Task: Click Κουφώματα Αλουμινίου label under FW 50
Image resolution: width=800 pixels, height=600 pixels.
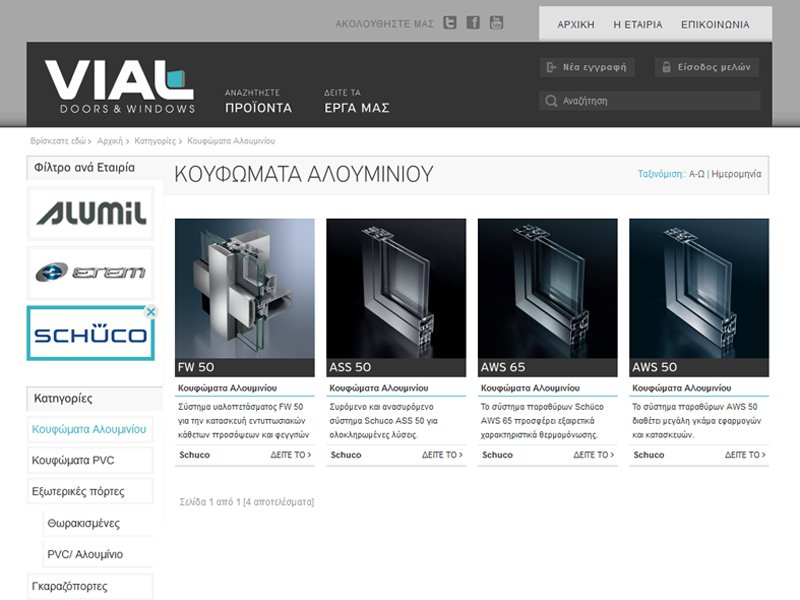Action: pyautogui.click(x=228, y=388)
